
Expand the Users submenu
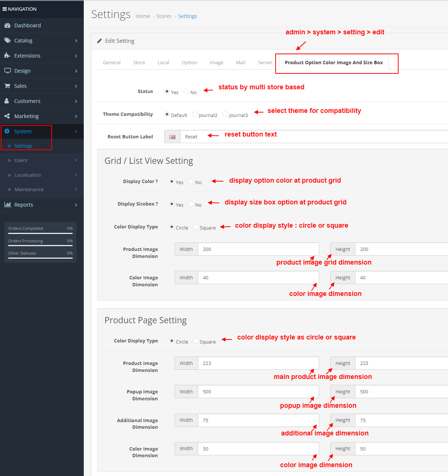(x=21, y=160)
